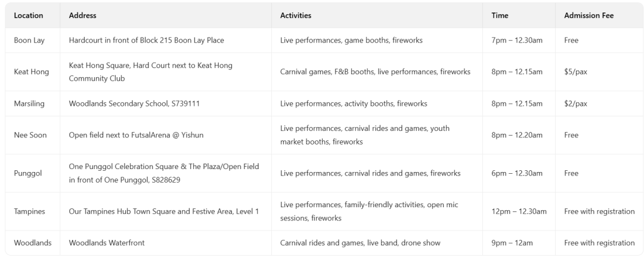
Task: Select the Nee Soon location cell
Action: point(30,135)
